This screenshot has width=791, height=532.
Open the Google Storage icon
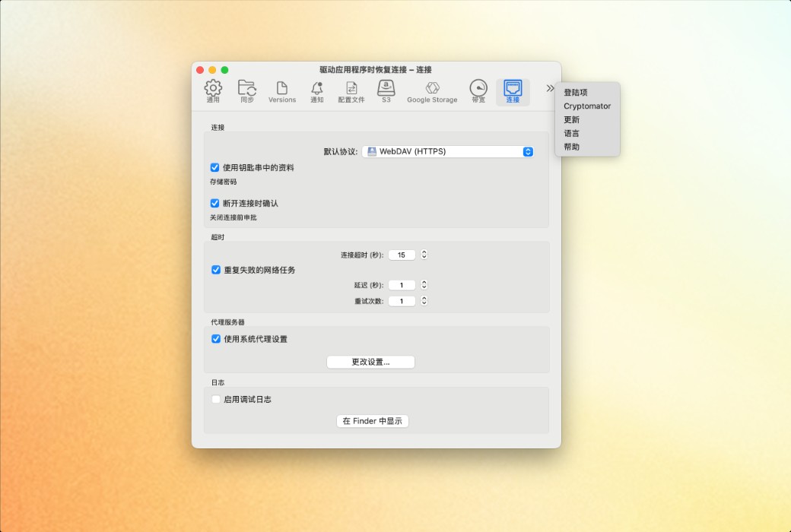[432, 91]
